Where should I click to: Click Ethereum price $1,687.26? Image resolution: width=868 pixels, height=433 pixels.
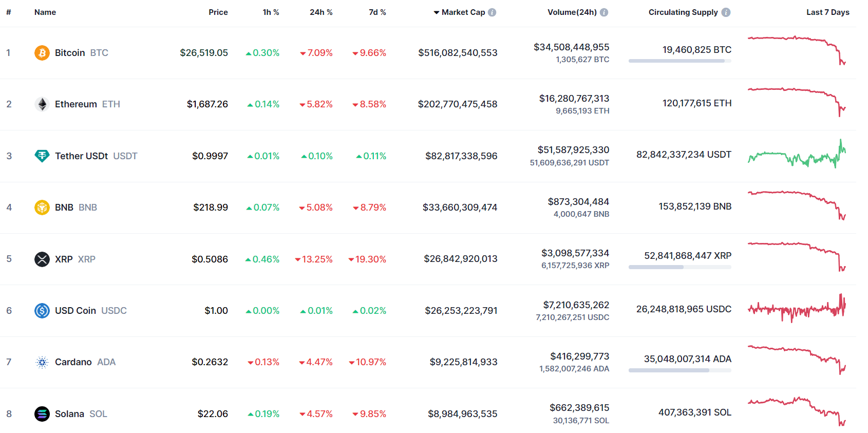click(x=207, y=104)
